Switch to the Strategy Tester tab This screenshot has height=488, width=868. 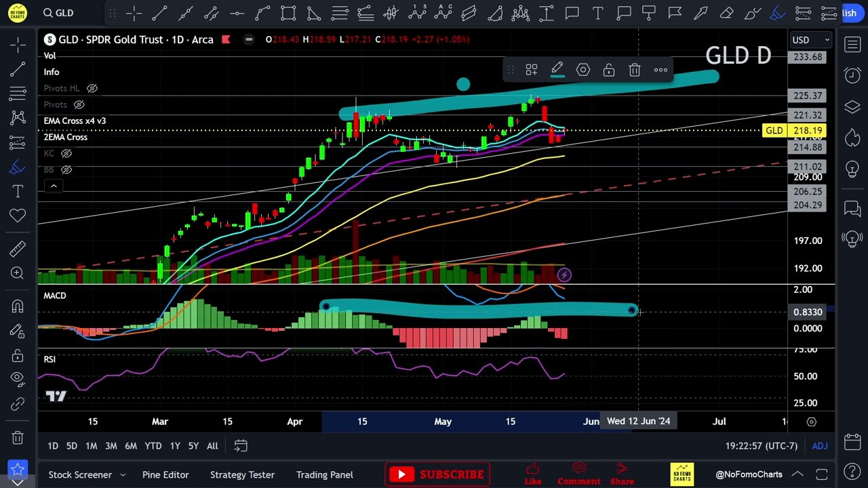click(x=242, y=474)
